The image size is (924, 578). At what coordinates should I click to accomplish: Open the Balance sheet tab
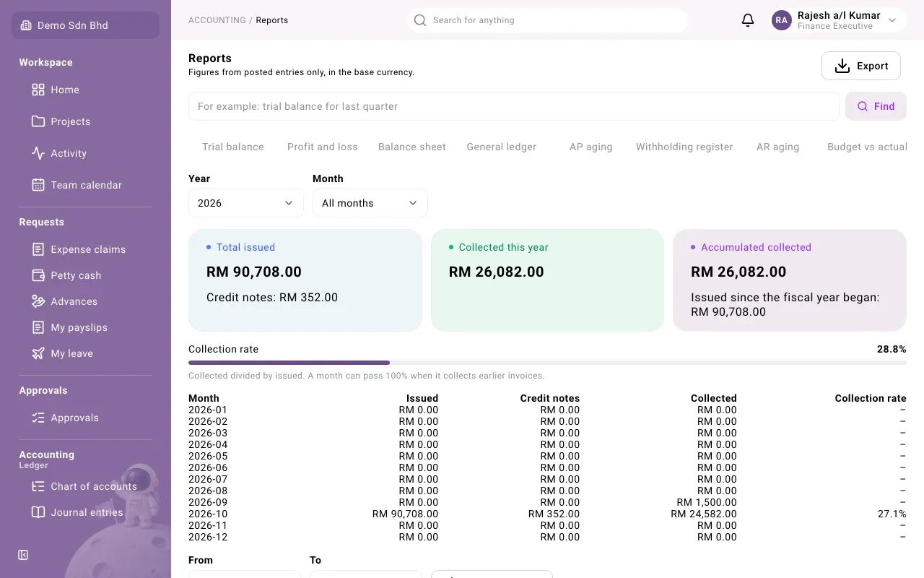click(412, 147)
